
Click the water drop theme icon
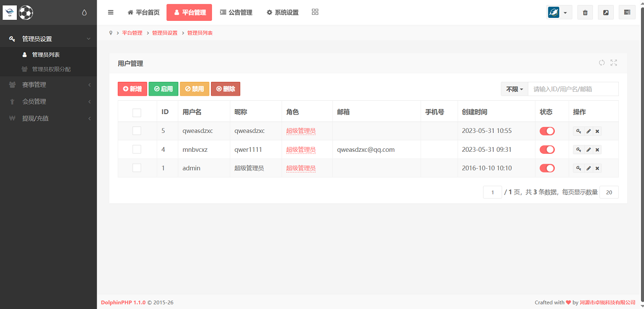(x=84, y=12)
